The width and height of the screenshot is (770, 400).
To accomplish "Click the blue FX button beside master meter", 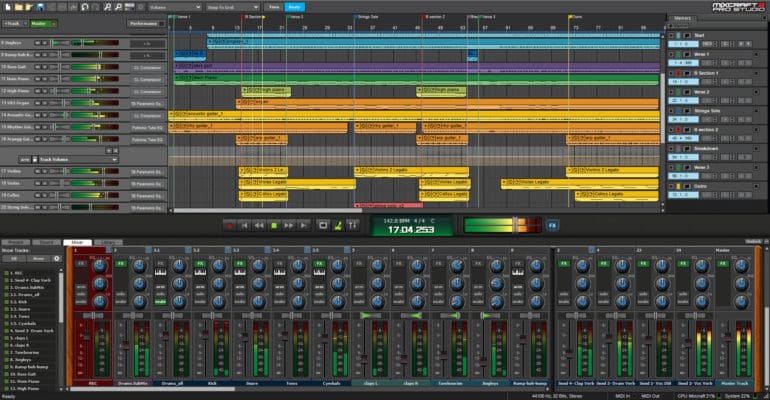I will pos(553,225).
